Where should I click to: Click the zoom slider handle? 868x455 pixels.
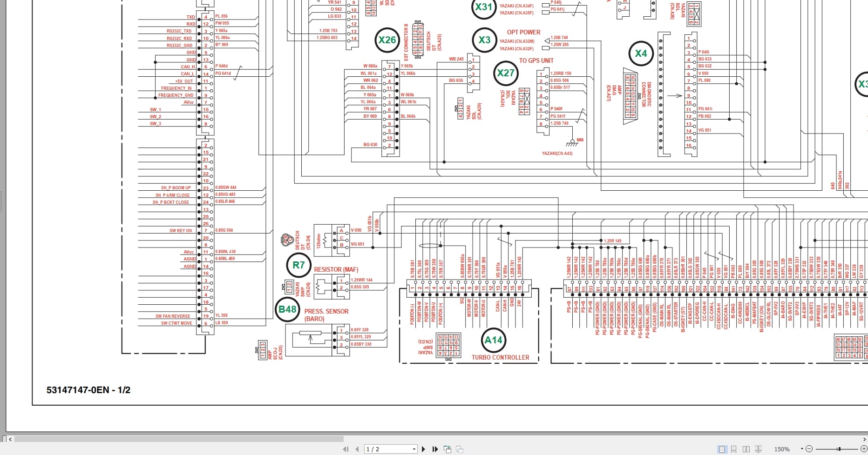click(839, 449)
